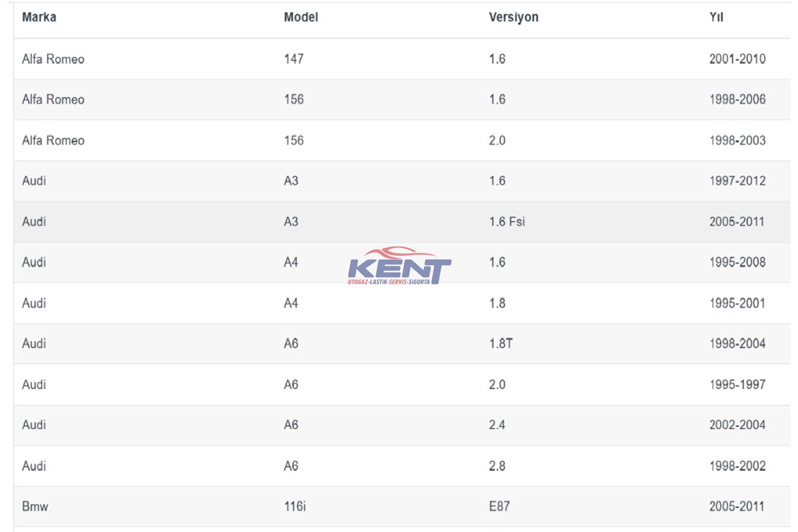Click the E87 version cell
The height and width of the screenshot is (532, 798).
[499, 506]
